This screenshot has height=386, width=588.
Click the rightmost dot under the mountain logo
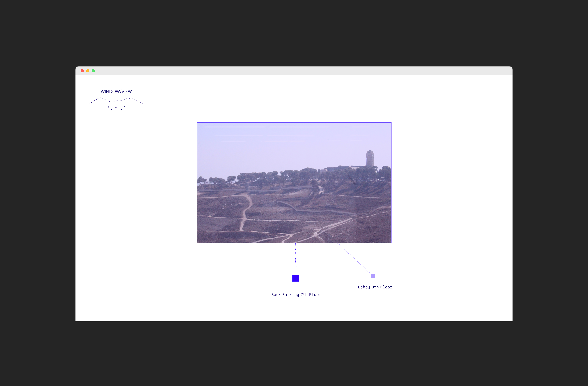tap(124, 107)
